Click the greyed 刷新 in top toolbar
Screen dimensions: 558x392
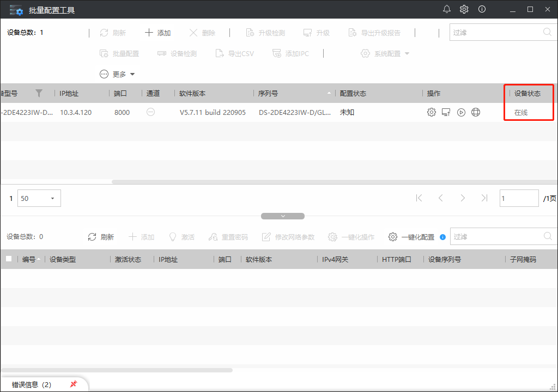[x=113, y=33]
